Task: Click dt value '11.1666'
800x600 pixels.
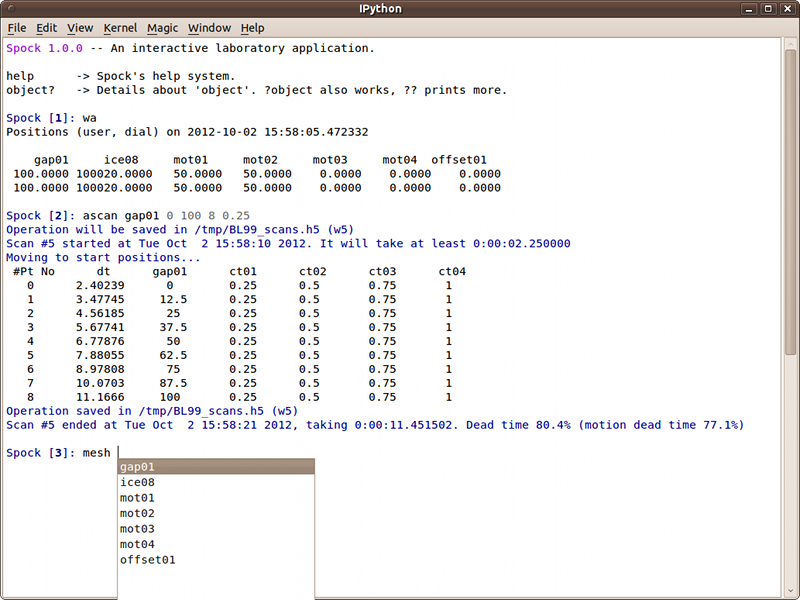Action: pos(100,397)
